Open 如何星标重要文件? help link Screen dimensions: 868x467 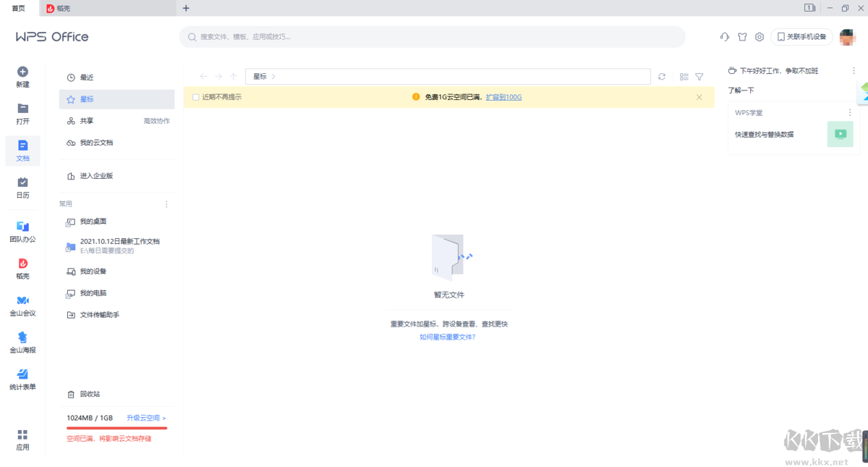pos(448,337)
